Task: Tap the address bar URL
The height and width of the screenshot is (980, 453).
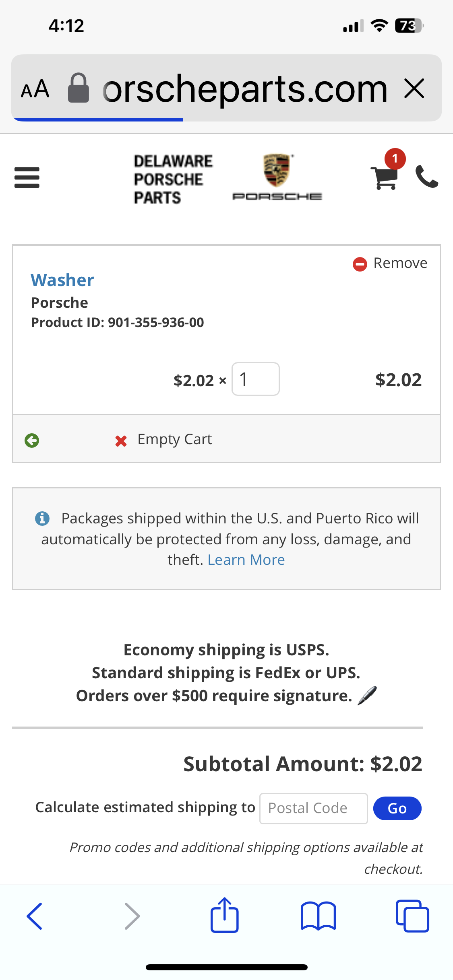Action: [245, 89]
